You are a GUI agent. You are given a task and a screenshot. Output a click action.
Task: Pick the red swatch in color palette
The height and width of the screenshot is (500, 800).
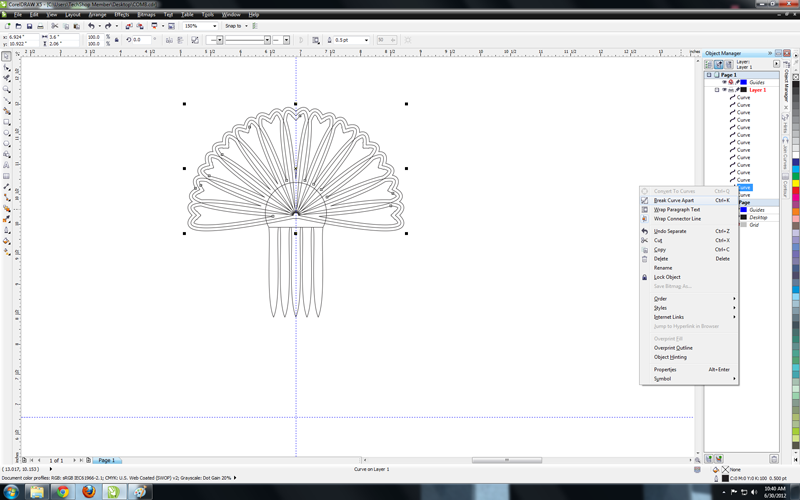click(795, 190)
